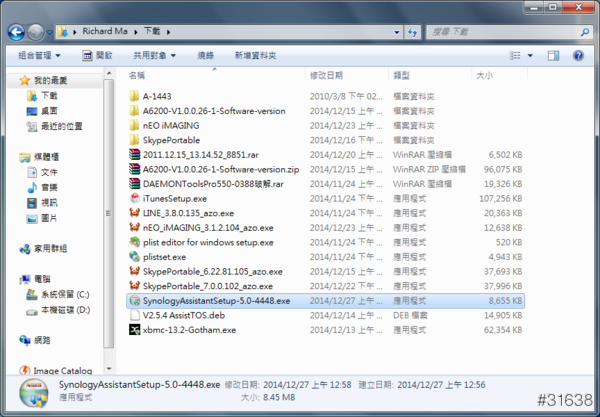Select the SkypePortable folder icon
The image size is (600, 417).
point(134,140)
